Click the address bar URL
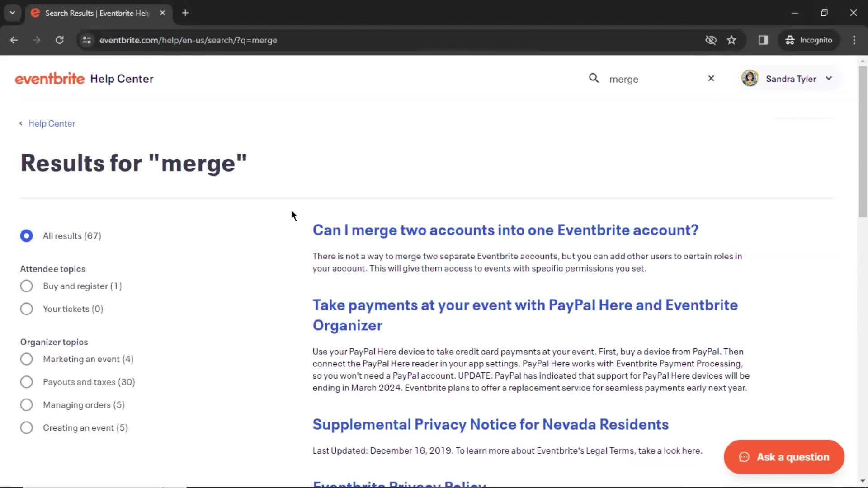 tap(188, 40)
